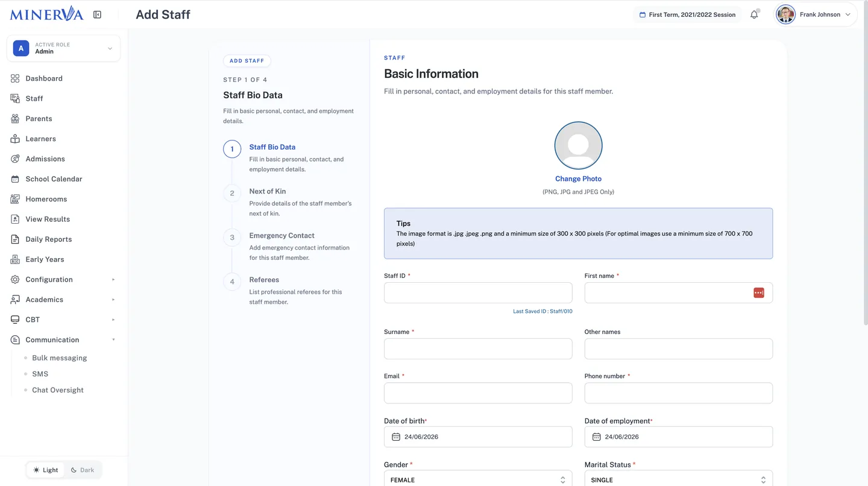Screen dimensions: 868x486
Task: Click the Dashboard grid icon
Action: pyautogui.click(x=15, y=78)
